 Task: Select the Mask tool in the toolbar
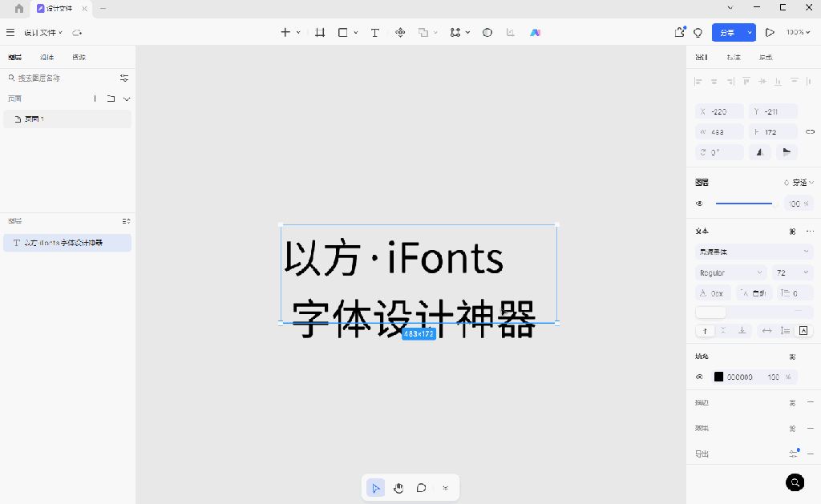[487, 32]
